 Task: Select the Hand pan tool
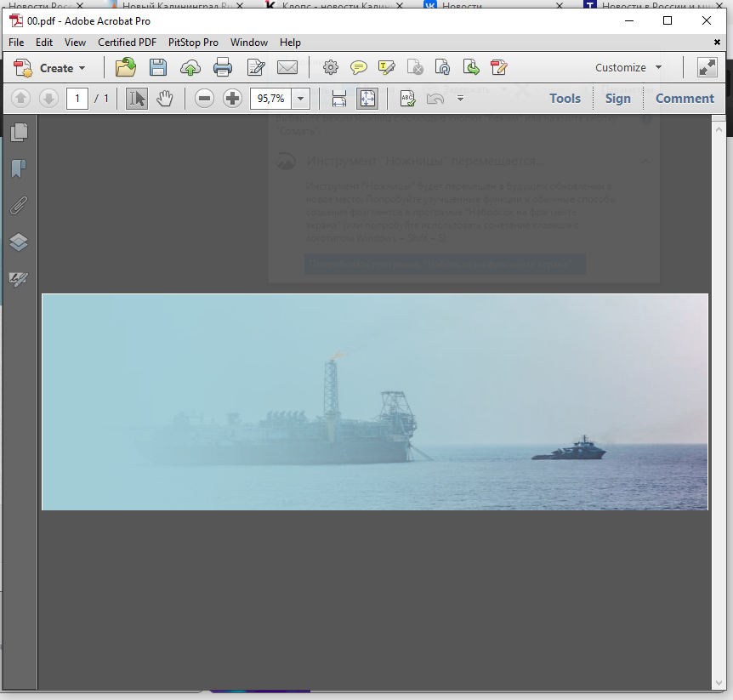(x=164, y=99)
